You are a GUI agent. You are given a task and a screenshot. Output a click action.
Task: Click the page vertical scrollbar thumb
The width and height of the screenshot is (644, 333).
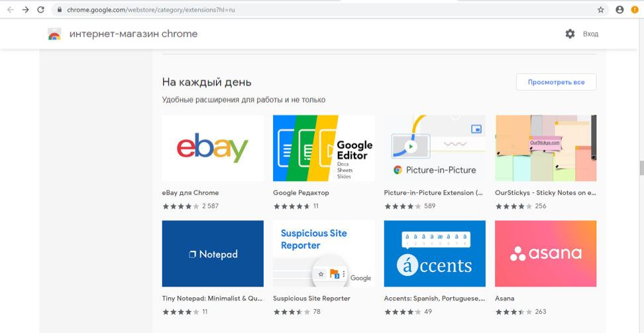click(641, 168)
